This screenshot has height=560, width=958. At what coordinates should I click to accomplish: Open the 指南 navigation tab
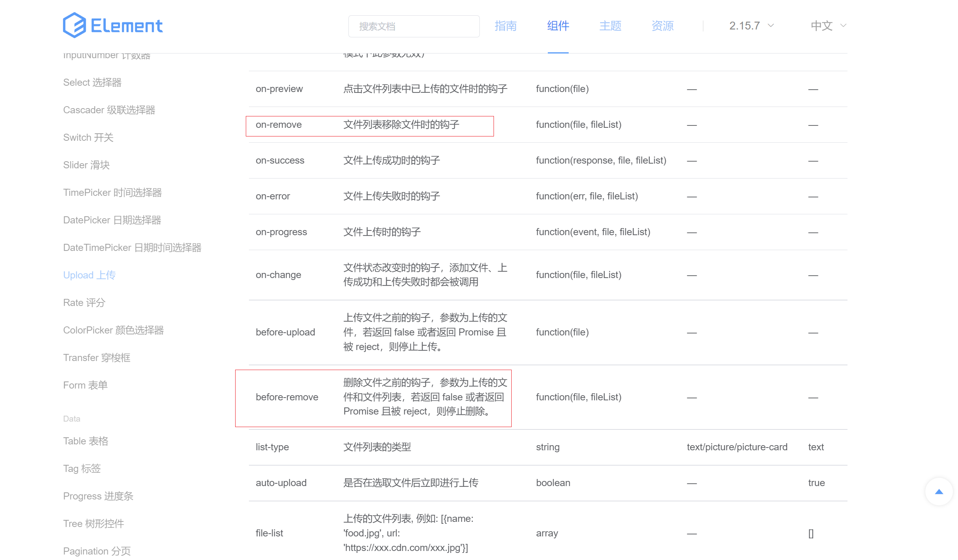505,26
